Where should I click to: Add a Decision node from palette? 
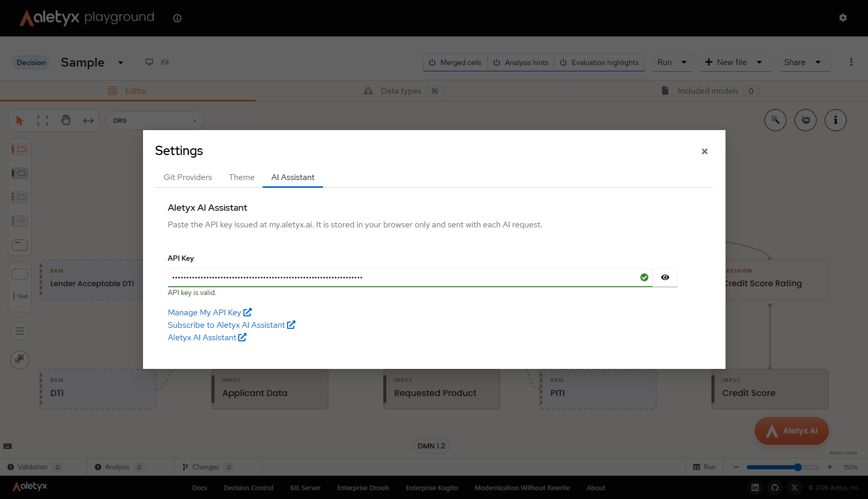pyautogui.click(x=20, y=149)
